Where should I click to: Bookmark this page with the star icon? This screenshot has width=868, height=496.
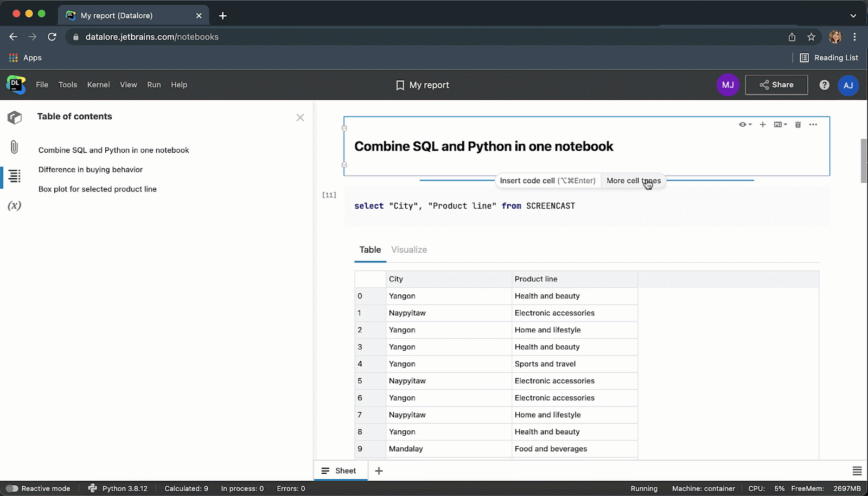point(811,37)
